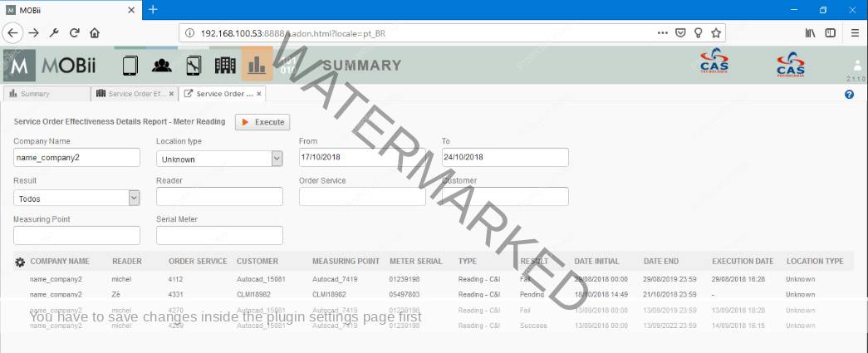Focus the Company Name input field
The image size is (868, 353).
(76, 158)
